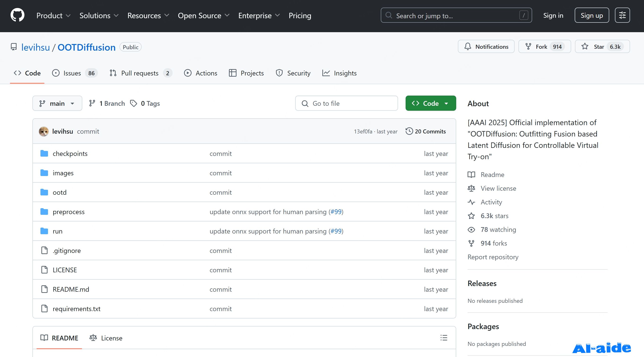
Task: Open the levihsu owner link in title
Action: click(35, 47)
